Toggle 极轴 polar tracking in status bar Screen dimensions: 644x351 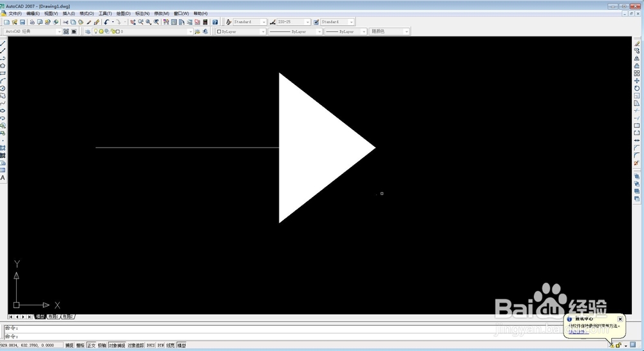click(102, 345)
